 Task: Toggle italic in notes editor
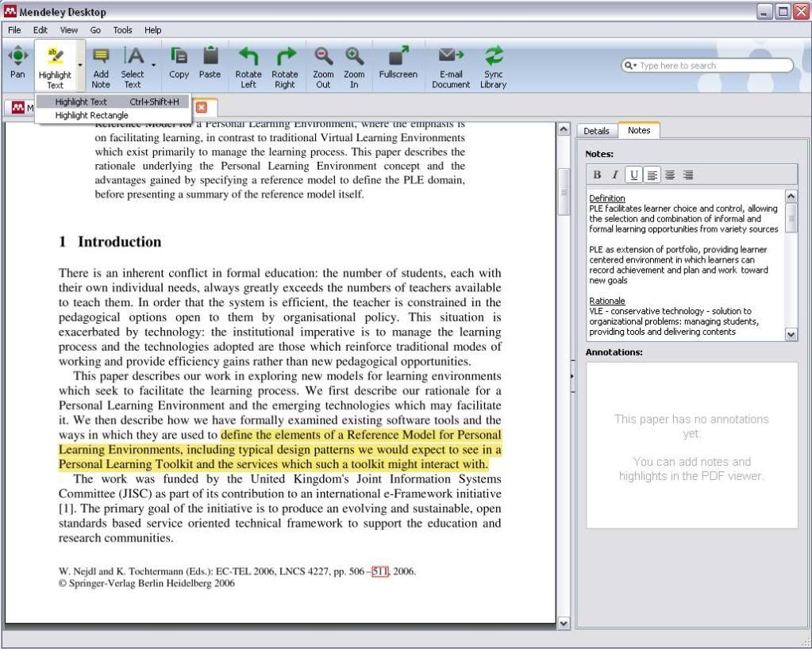[x=614, y=175]
